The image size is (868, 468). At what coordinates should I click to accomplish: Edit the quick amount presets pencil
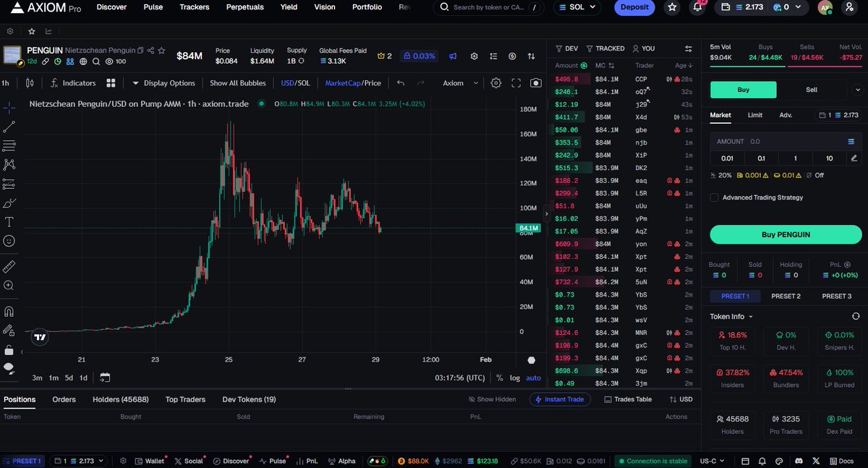point(854,158)
